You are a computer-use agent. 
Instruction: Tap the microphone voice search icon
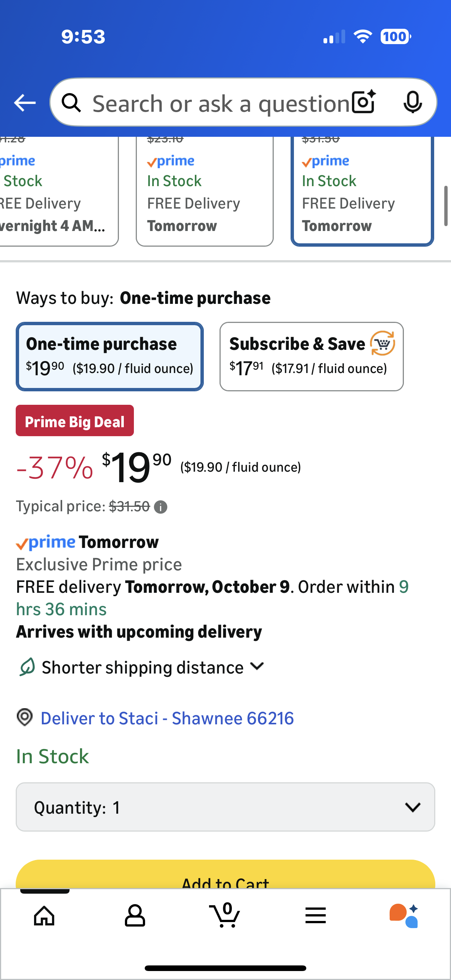(412, 102)
